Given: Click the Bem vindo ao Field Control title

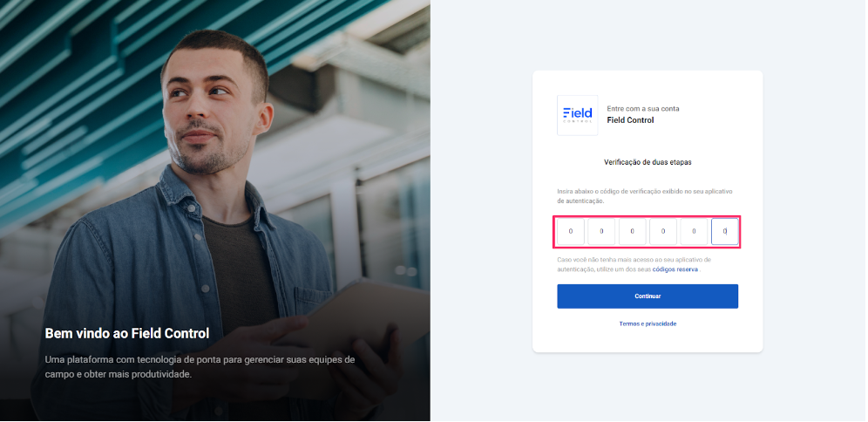Looking at the screenshot, I should click(x=126, y=333).
